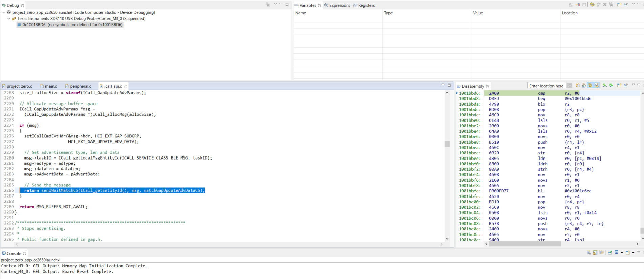The image size is (644, 279).
Task: Click the Type column header in Variables
Action: [427, 13]
